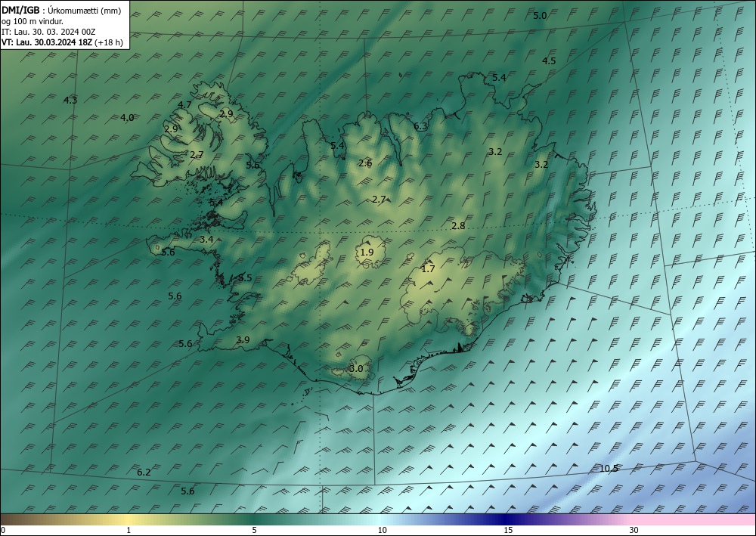Click the 10.5 value southeast of Iceland
Screen dimensions: 756x536
coord(609,468)
